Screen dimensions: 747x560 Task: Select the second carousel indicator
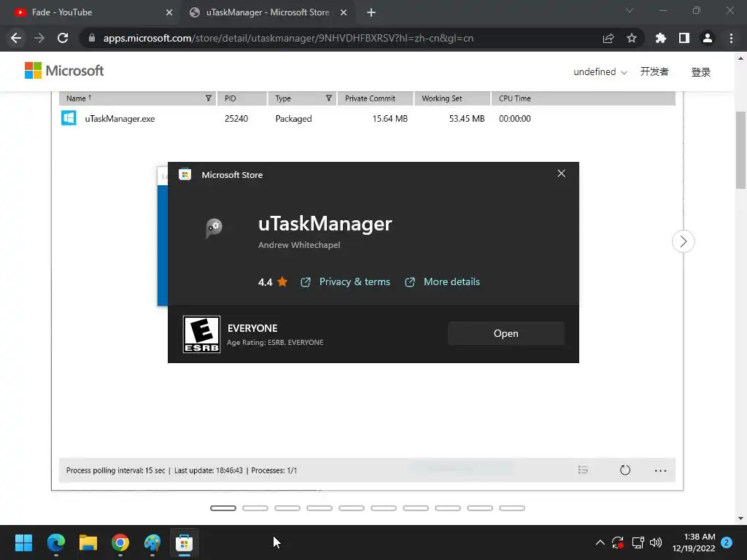coord(255,508)
